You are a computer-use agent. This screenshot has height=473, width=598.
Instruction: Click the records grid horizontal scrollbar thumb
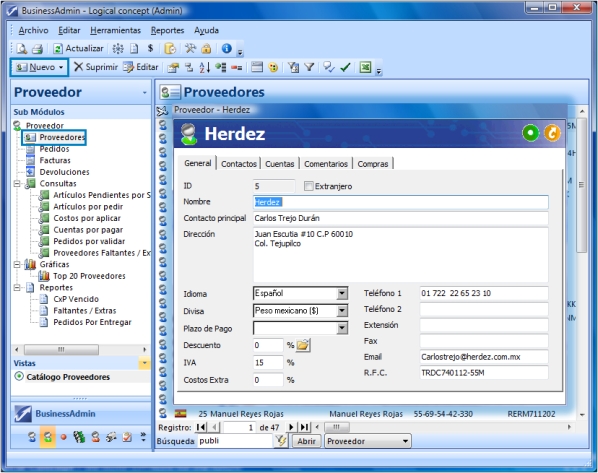click(337, 427)
